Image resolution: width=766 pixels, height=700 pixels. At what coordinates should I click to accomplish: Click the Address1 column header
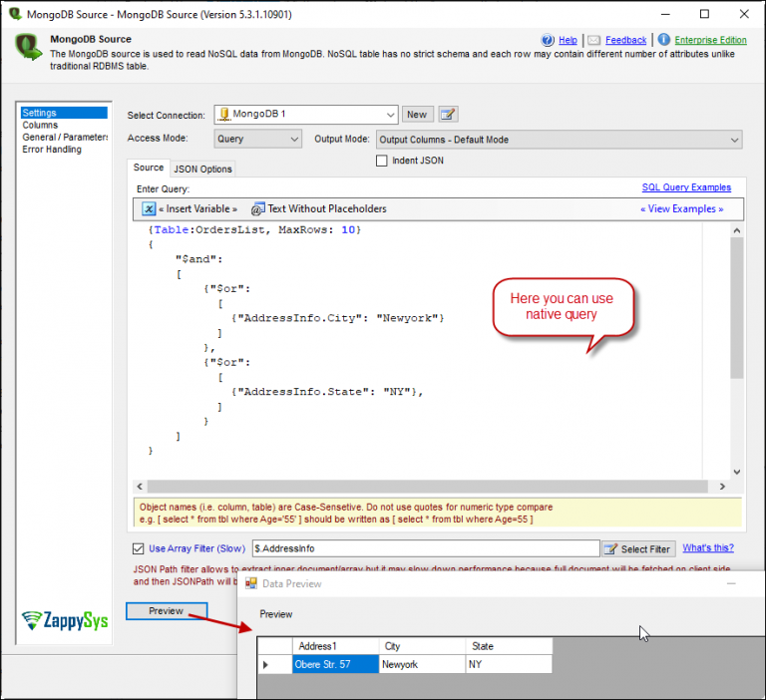coord(335,646)
